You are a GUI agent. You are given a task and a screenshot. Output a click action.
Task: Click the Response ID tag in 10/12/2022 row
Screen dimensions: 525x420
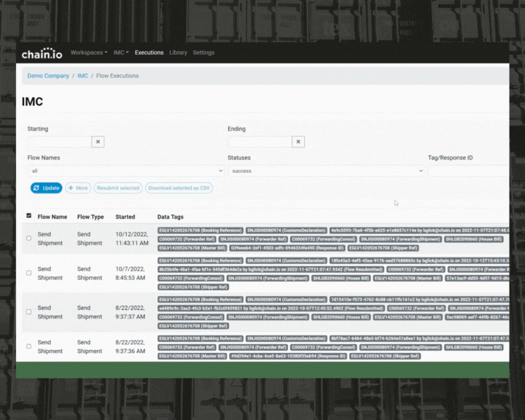pos(287,248)
